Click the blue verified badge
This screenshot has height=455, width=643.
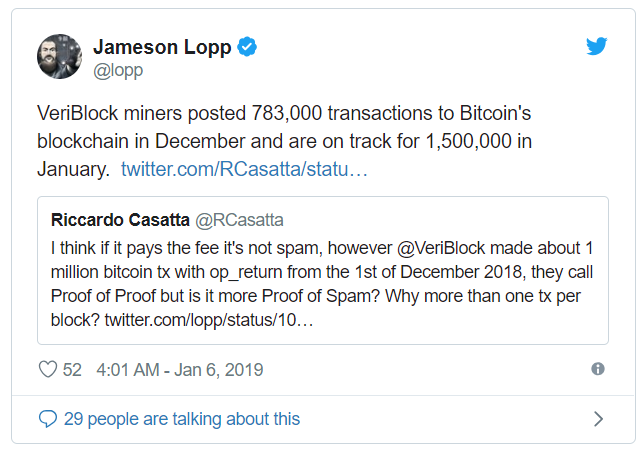coord(244,47)
